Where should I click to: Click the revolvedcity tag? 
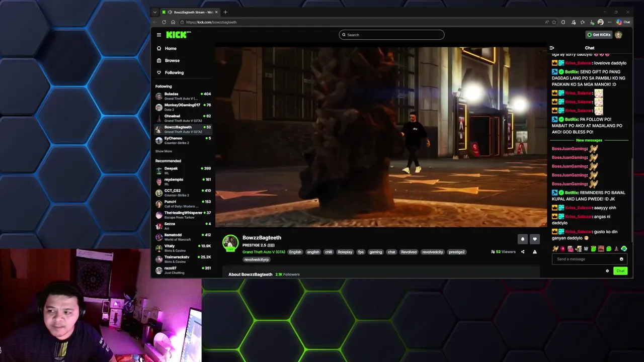pyautogui.click(x=433, y=252)
